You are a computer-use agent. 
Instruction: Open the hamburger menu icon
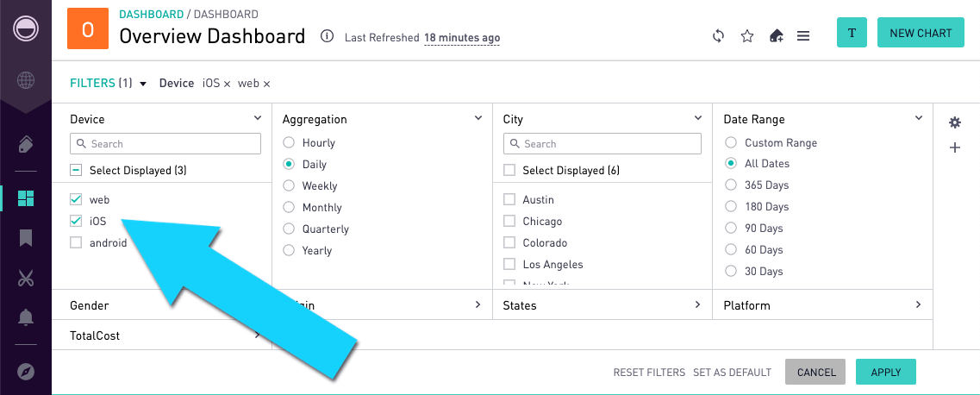(804, 36)
